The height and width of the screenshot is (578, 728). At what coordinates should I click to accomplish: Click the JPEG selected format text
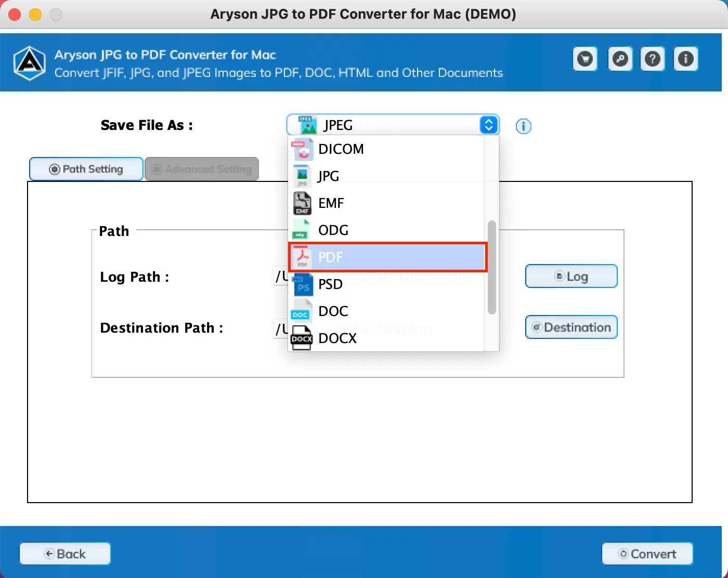click(x=338, y=125)
